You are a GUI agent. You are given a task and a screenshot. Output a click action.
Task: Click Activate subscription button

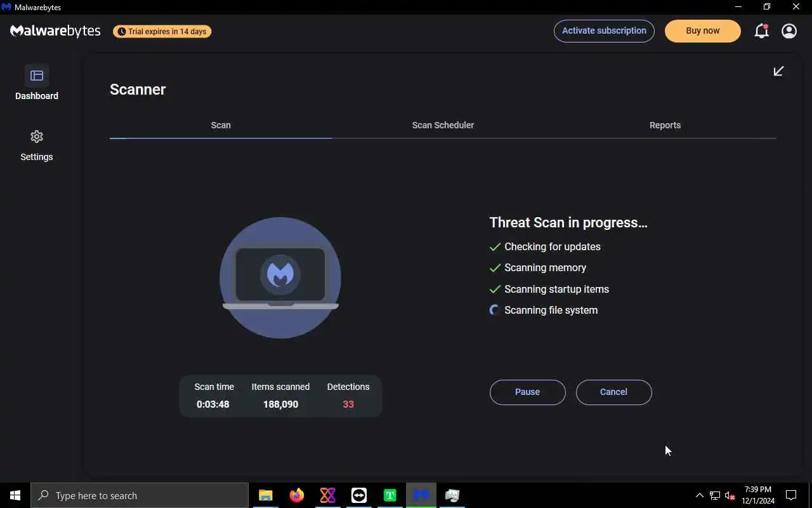[604, 31]
